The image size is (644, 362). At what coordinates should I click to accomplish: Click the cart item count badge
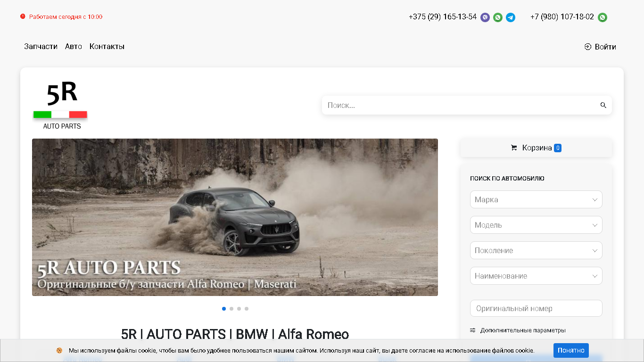coord(558,148)
